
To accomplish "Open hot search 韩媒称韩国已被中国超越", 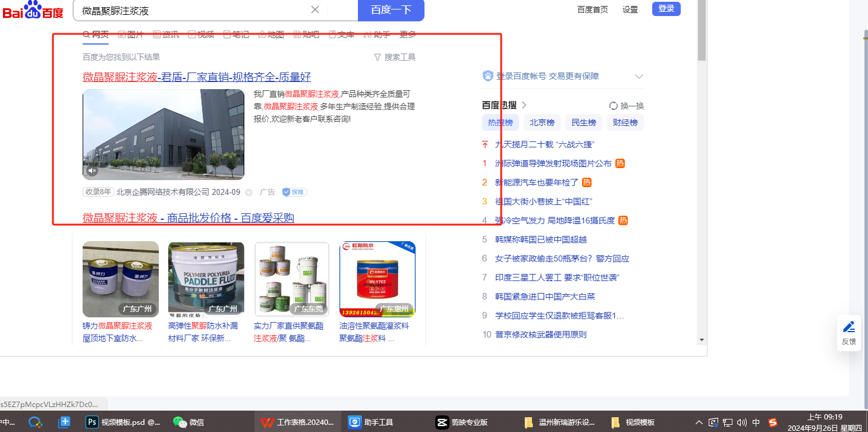I will tap(541, 239).
